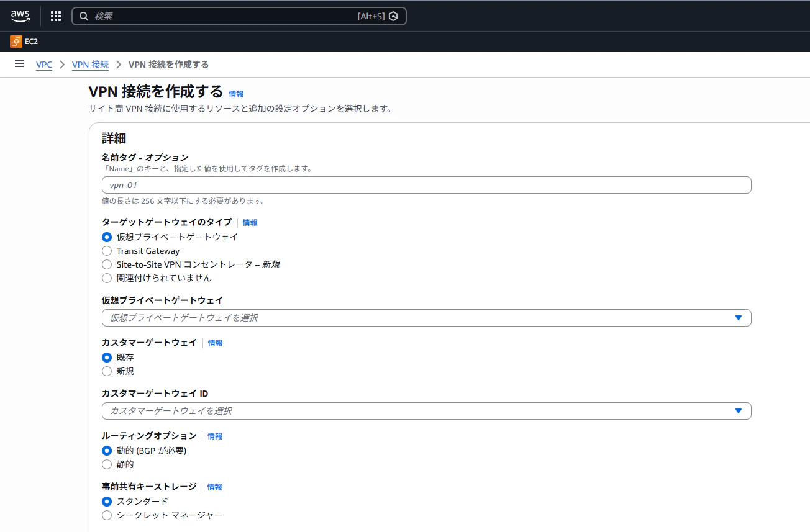810x532 pixels.
Task: Open 情報 link next to page title
Action: pos(236,94)
